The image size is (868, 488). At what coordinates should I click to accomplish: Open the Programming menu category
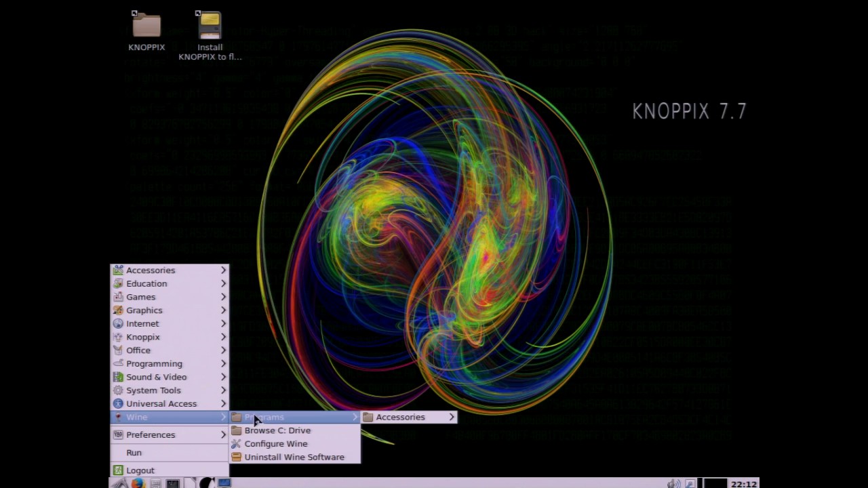point(170,363)
